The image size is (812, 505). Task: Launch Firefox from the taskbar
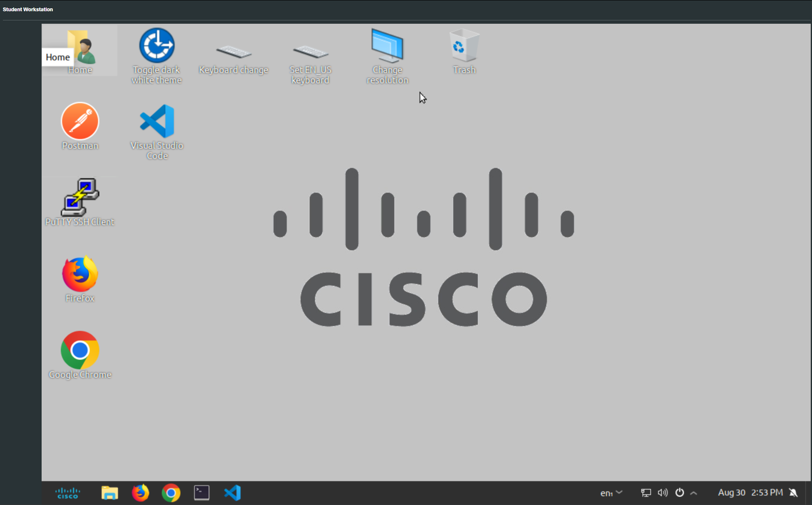click(x=140, y=493)
